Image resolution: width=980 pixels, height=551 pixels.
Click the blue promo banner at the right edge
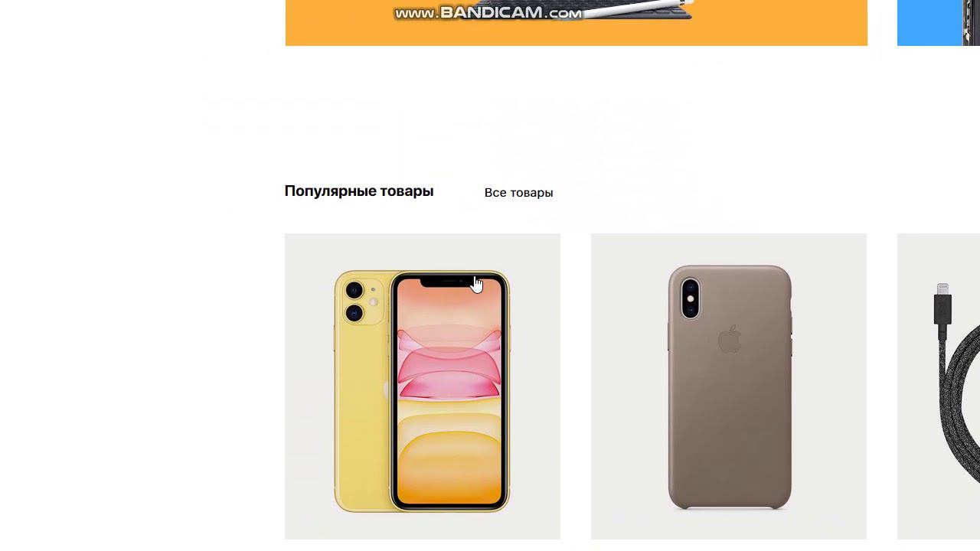939,23
